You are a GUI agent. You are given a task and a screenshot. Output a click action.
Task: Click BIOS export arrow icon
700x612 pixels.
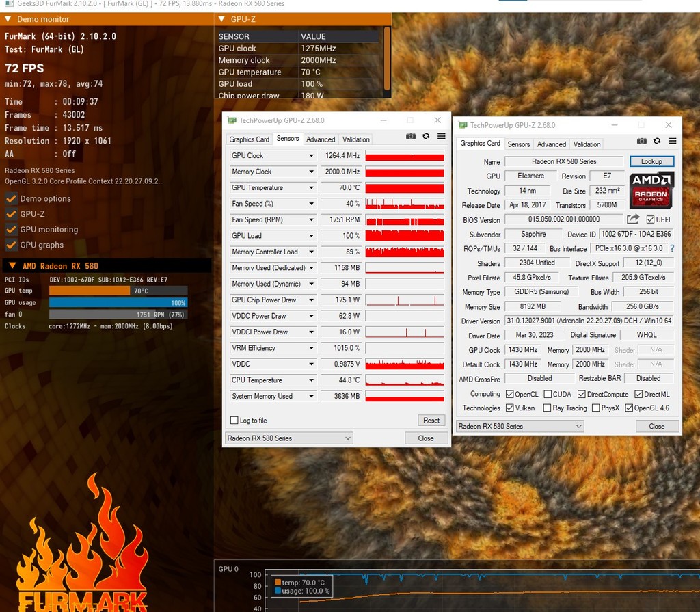click(633, 219)
